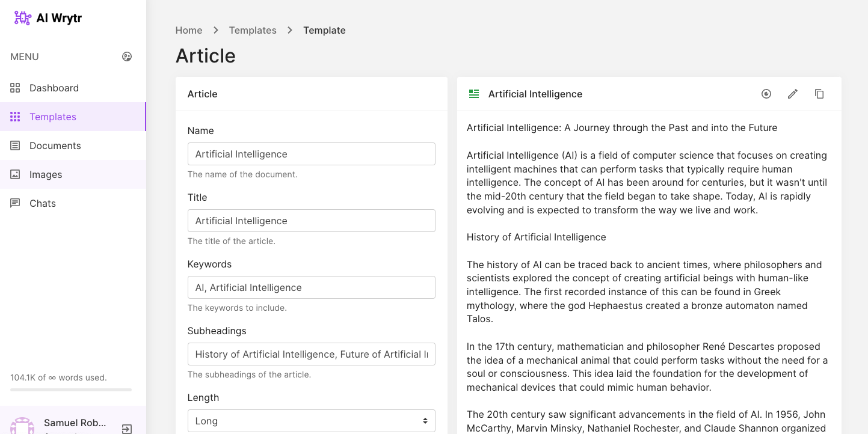Click the Documents page icon in sidebar

[x=15, y=145]
